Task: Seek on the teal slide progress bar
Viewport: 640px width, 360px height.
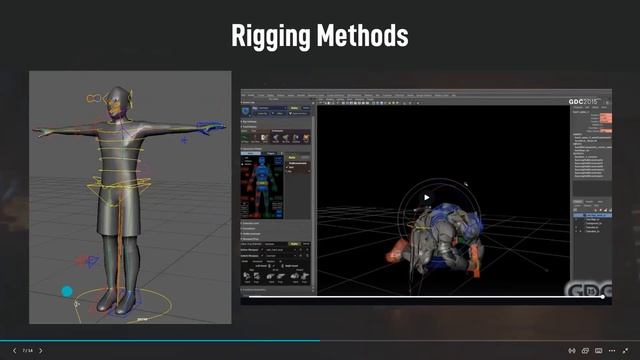Action: (x=160, y=340)
